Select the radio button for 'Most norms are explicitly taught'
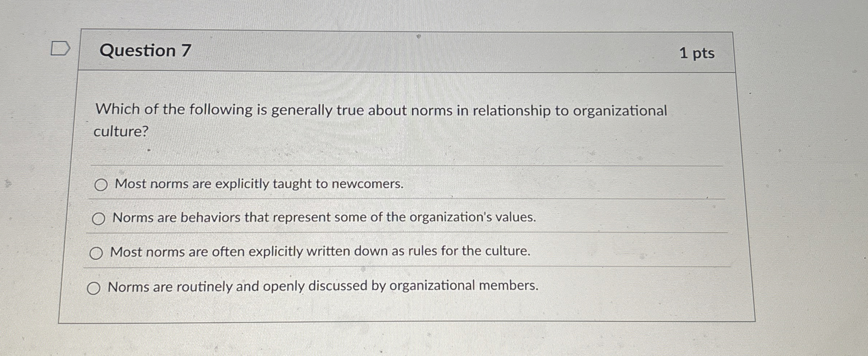The width and height of the screenshot is (868, 356). 101,185
